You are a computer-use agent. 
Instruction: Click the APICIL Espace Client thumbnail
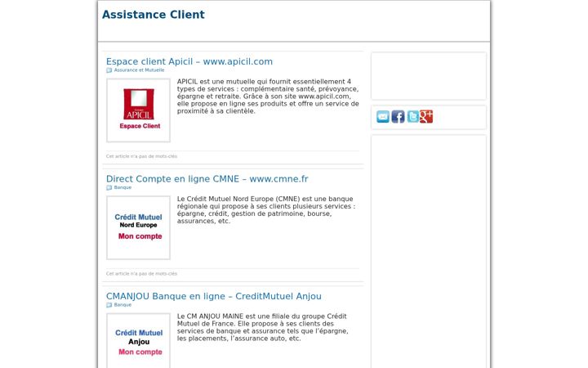[x=138, y=110]
